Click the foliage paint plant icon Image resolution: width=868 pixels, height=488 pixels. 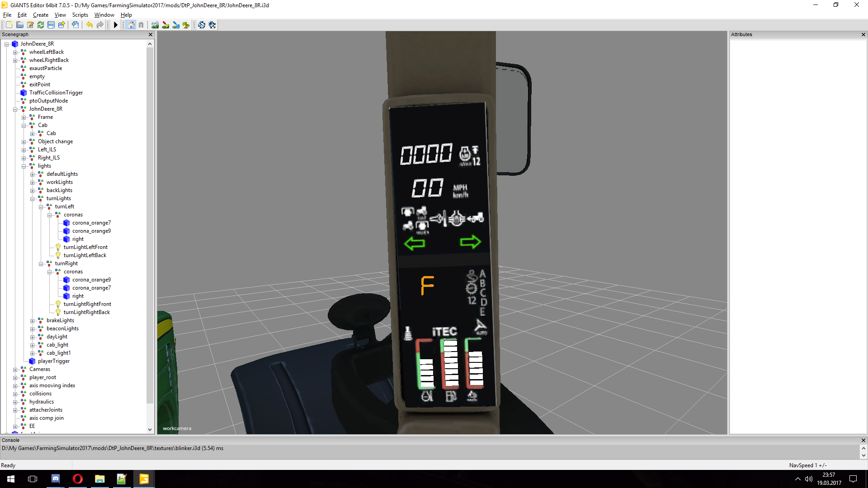(x=186, y=25)
